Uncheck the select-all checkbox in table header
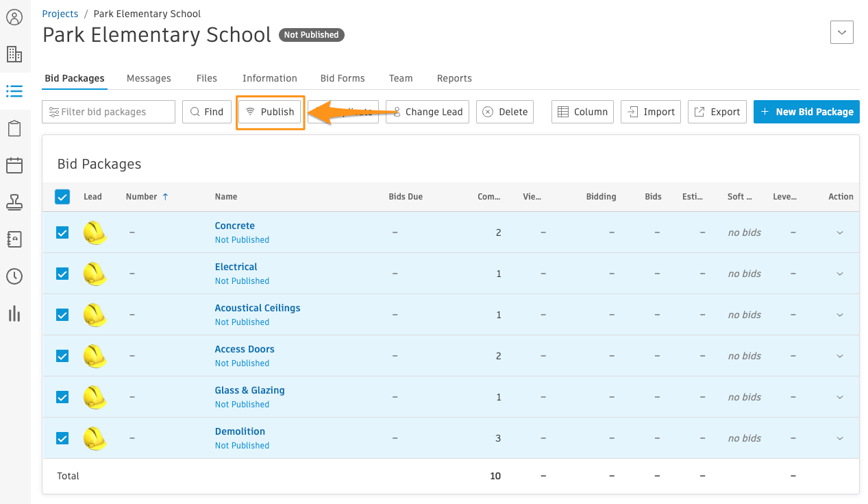The image size is (868, 504). 62,197
